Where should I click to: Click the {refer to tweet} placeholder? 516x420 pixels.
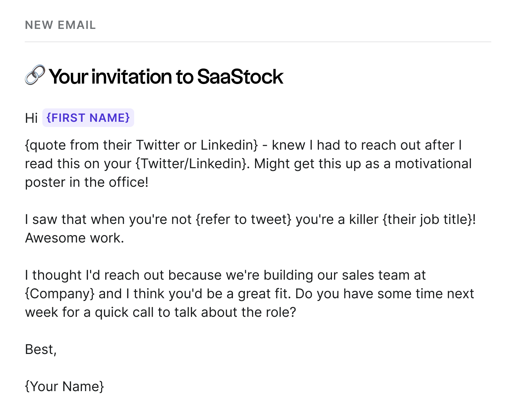(x=244, y=219)
